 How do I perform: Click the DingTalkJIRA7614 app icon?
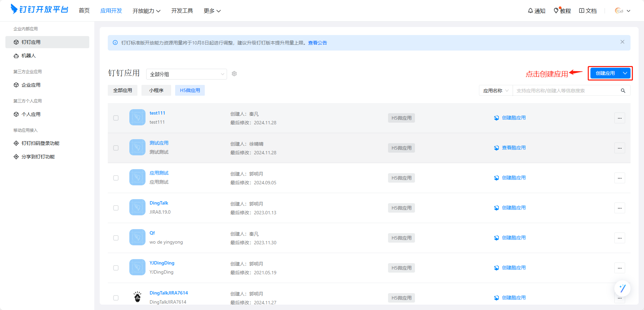coord(137,297)
